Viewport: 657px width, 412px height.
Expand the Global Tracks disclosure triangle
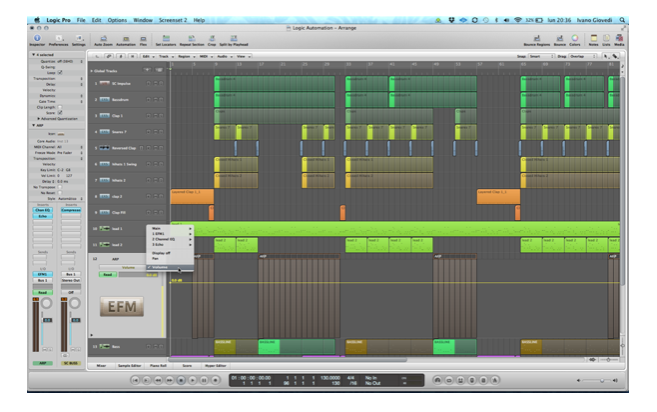[x=91, y=71]
